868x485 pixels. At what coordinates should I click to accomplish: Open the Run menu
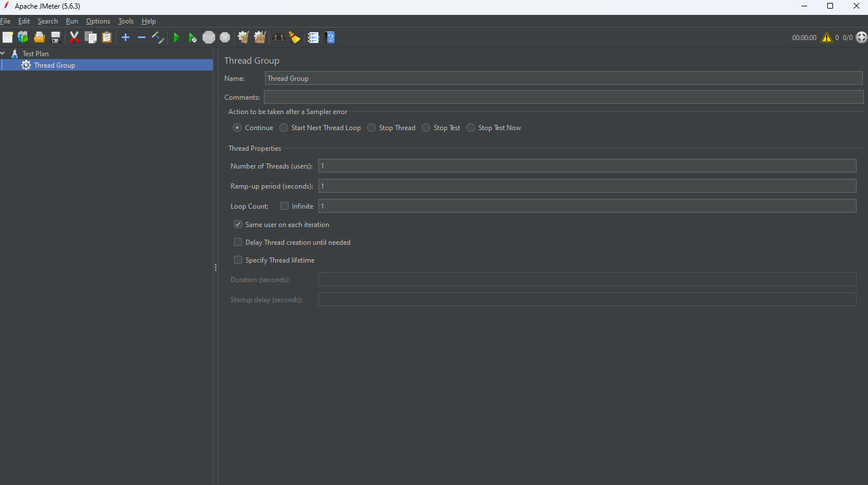[x=72, y=21]
